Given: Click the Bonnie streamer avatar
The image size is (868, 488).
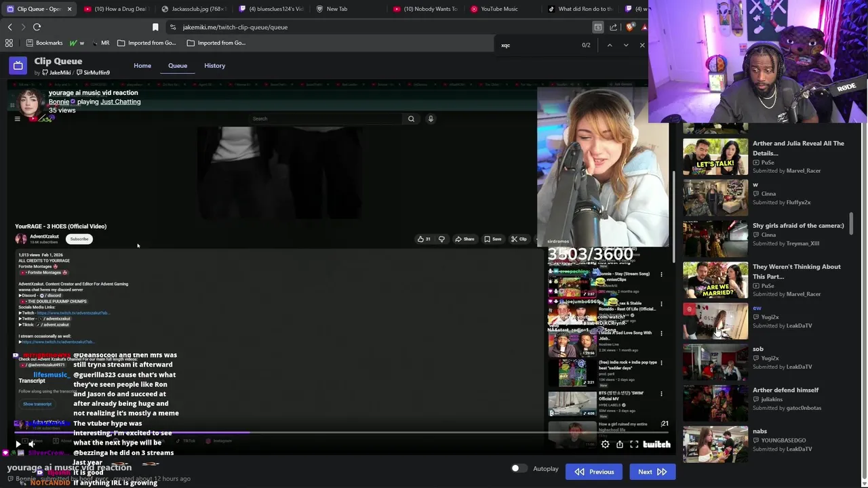Looking at the screenshot, I should tap(28, 103).
